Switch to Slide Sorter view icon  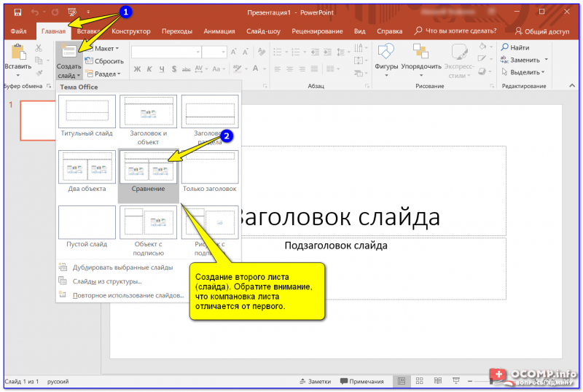click(420, 381)
